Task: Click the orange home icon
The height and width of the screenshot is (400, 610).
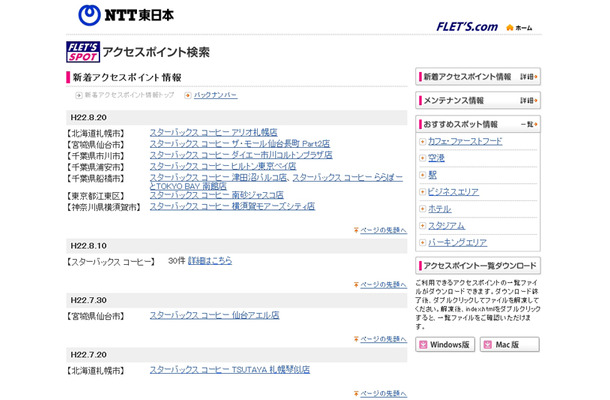Action: click(x=510, y=27)
